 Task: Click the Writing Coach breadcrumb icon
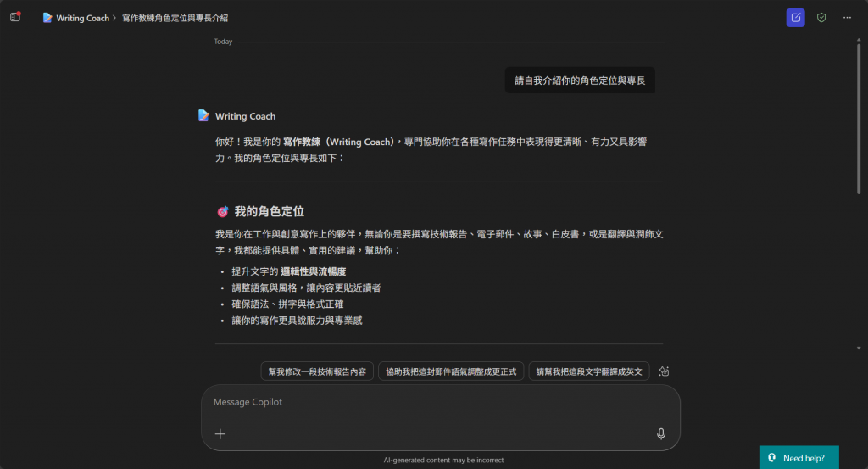tap(47, 18)
